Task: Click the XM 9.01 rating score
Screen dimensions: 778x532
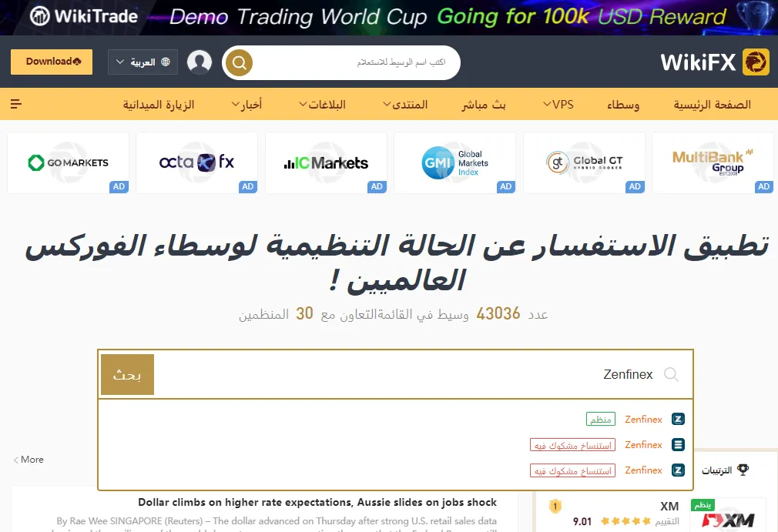Action: coord(582,521)
